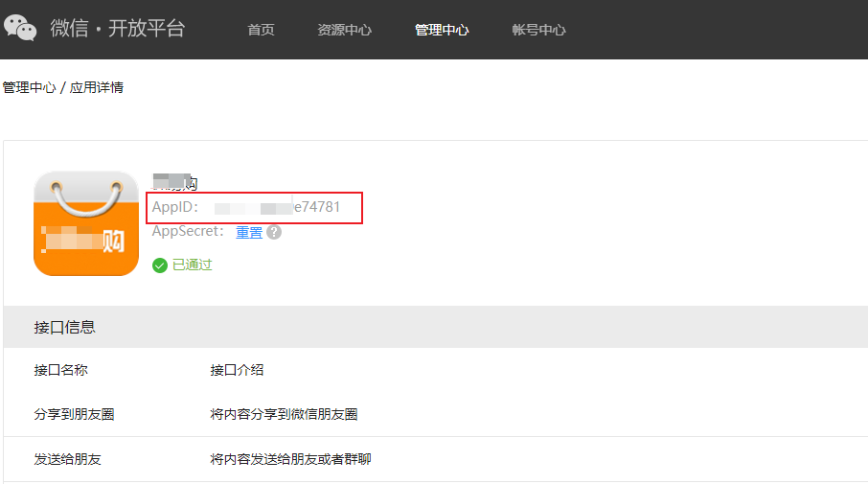Click the question mark help icon beside 重置
This screenshot has width=868, height=484.
point(274,232)
